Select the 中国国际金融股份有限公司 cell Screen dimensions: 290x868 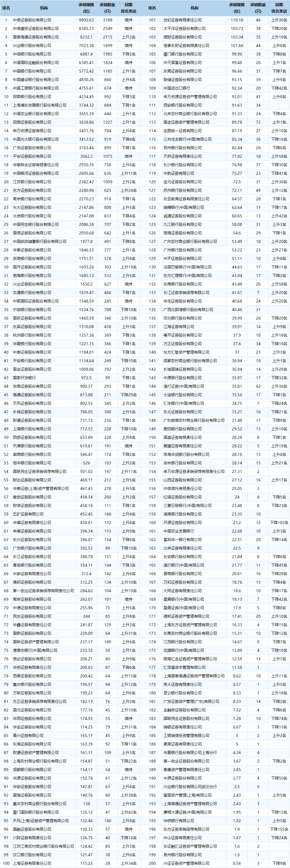click(36, 63)
